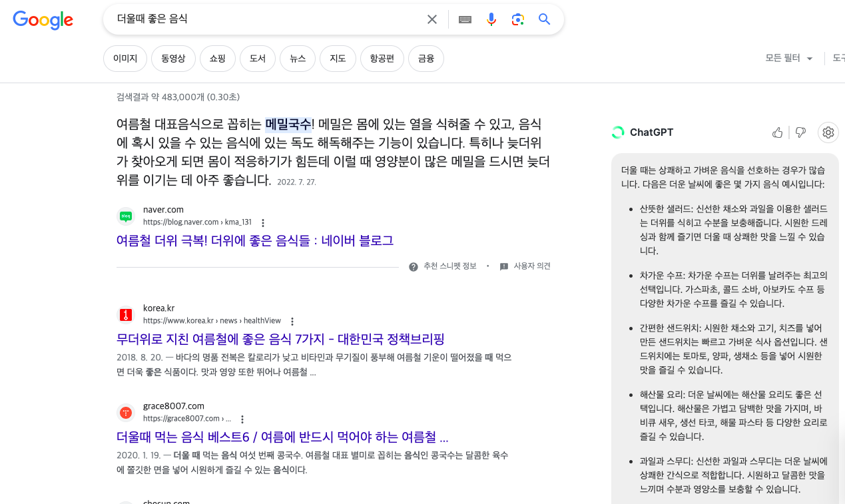
Task: Open 무더위로 지친 여름철에 좋은 음식 7가지 link
Action: pos(280,338)
